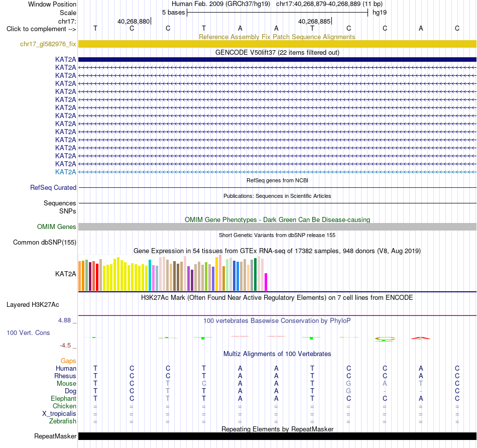
Task: Click the KAT2A GTEx expression label
Action: [65, 274]
